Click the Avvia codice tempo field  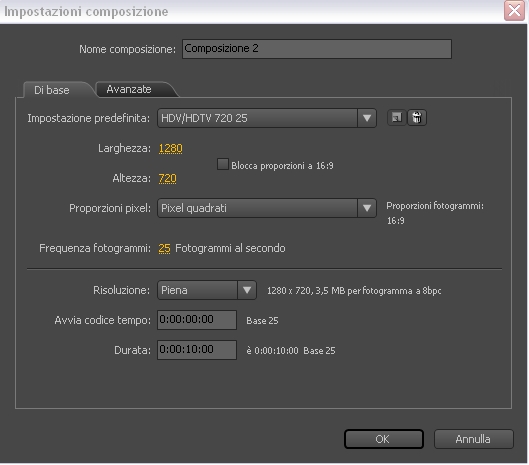coord(197,320)
